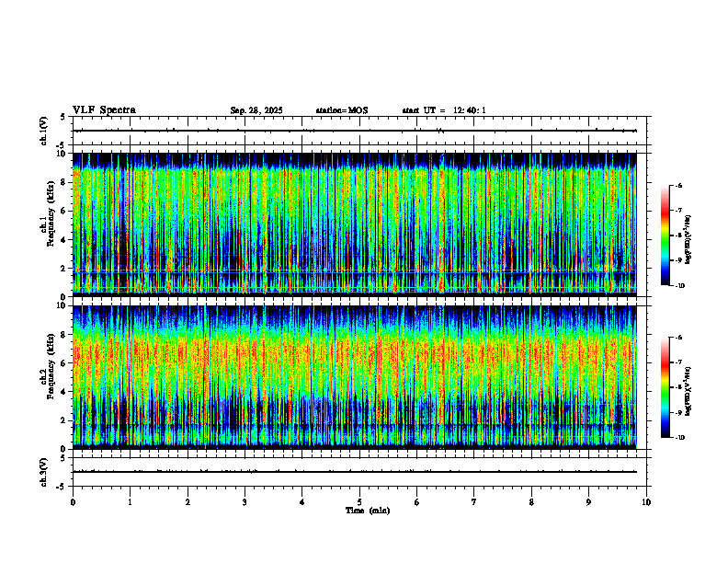Click the ch.2 spectrogram panel
The width and height of the screenshot is (728, 563).
point(354,377)
